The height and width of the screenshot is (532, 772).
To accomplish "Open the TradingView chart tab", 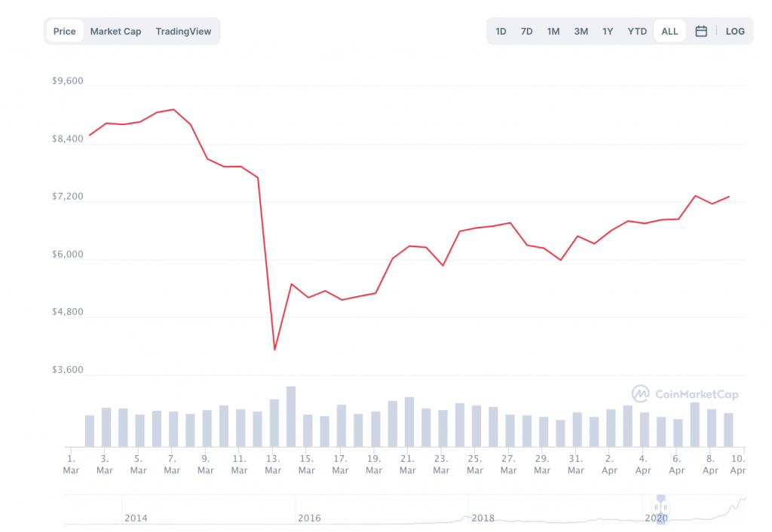I will 183,32.
